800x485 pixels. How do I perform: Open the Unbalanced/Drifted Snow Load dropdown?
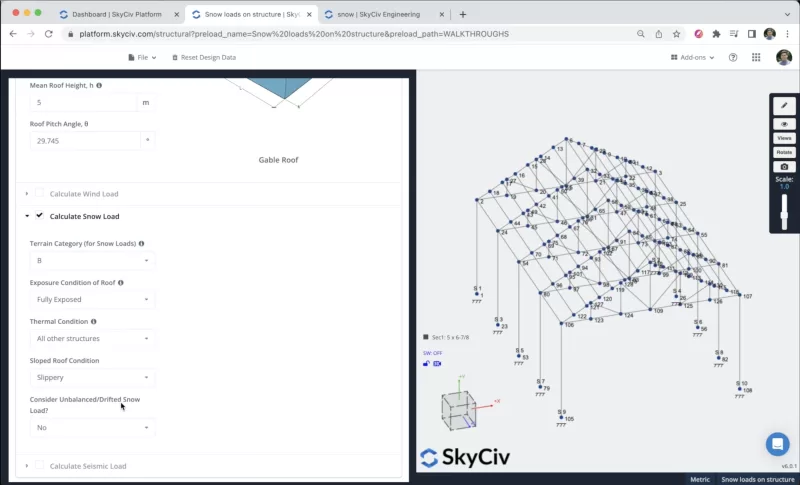point(92,427)
